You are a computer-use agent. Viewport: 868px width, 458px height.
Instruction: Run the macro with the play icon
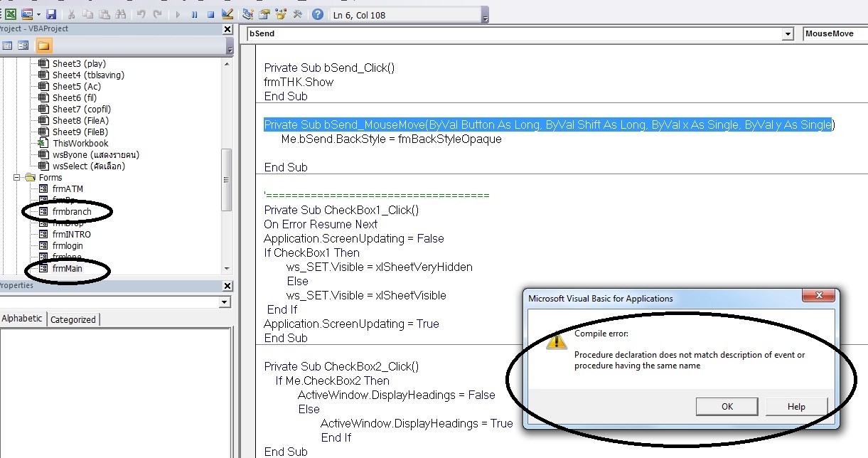(177, 14)
